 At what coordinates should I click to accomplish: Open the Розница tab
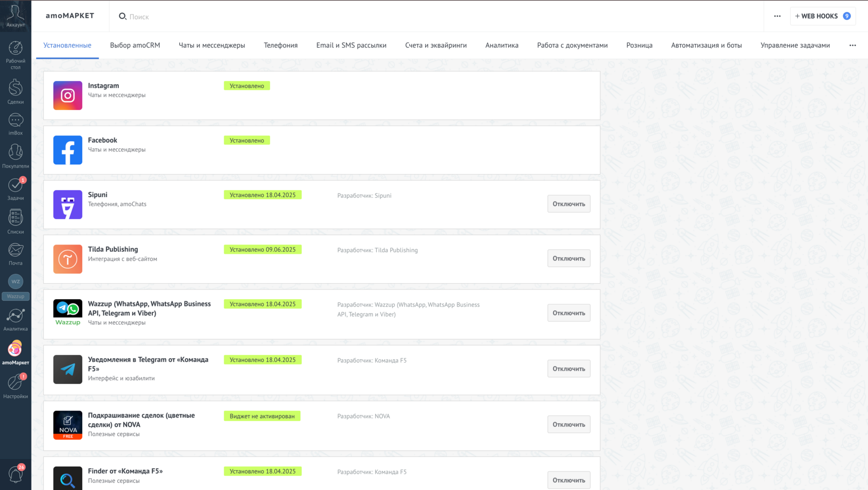point(639,45)
